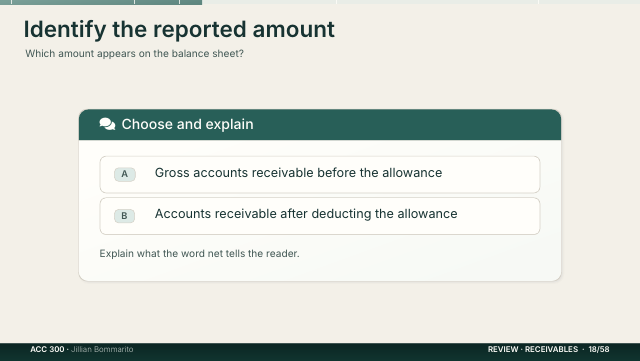Click the chat bubbles icon beside Choose and explain
The image size is (640, 361).
coord(107,124)
